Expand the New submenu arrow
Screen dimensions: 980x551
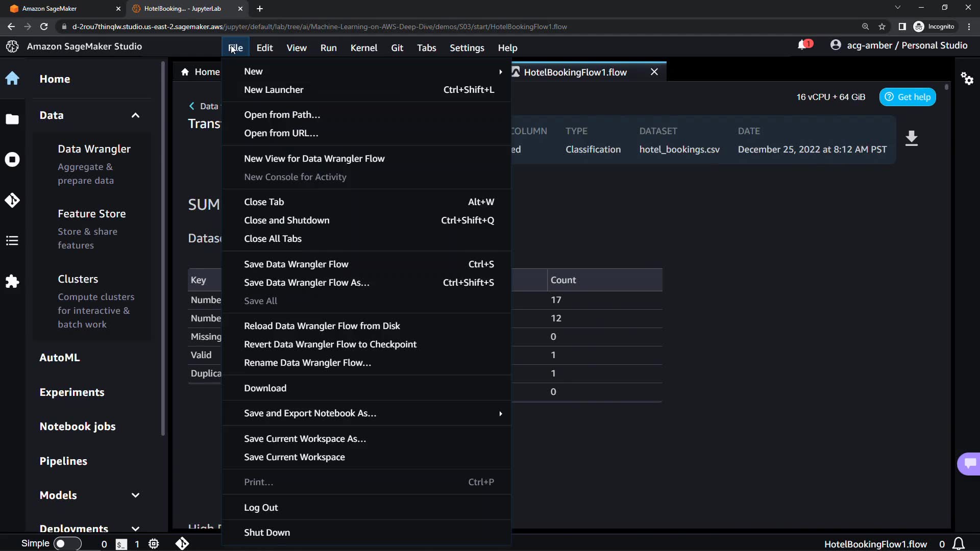[500, 71]
